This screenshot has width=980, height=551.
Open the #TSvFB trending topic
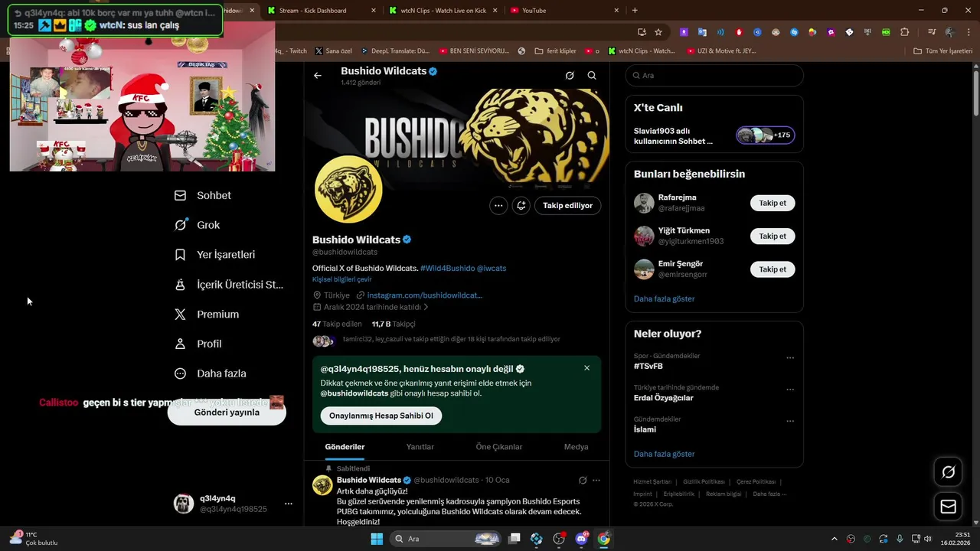648,367
